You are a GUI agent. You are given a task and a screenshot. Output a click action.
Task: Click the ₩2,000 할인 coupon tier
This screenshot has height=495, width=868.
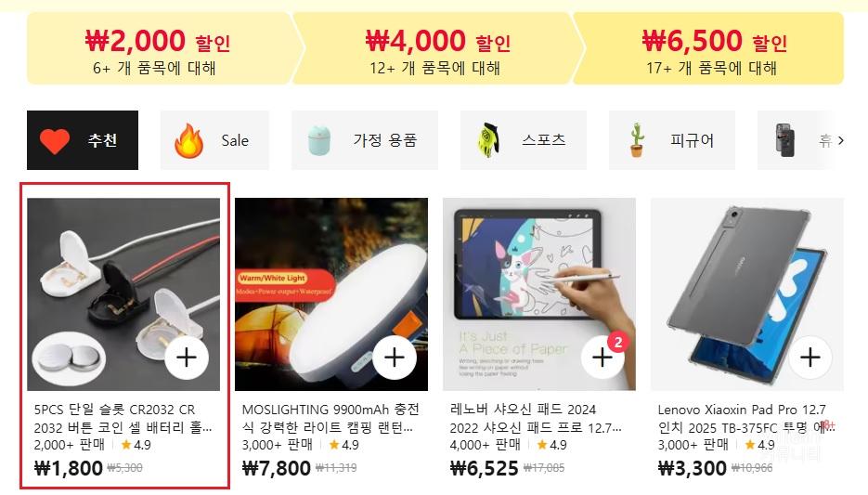pyautogui.click(x=162, y=48)
